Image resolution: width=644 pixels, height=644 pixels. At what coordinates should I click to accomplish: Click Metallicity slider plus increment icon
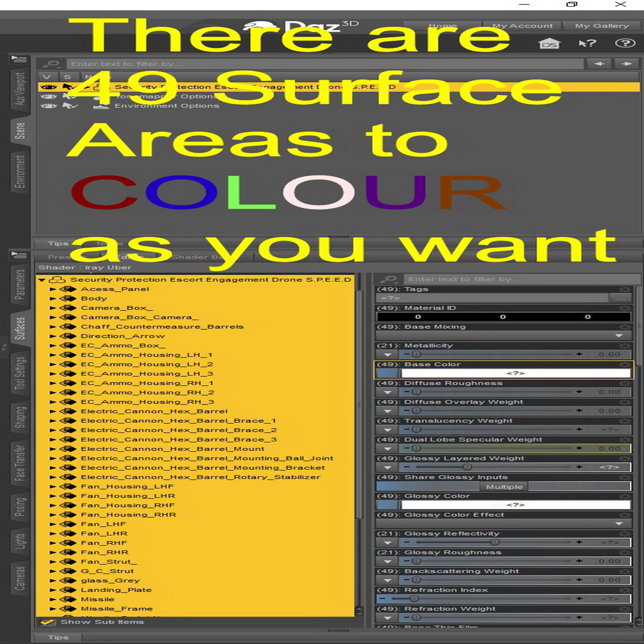click(x=579, y=354)
